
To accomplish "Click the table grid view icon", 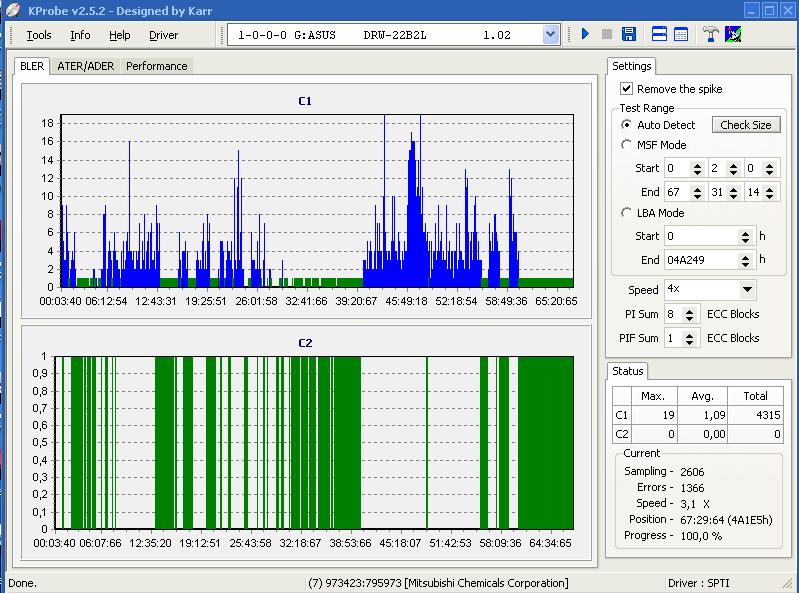I will (x=681, y=34).
